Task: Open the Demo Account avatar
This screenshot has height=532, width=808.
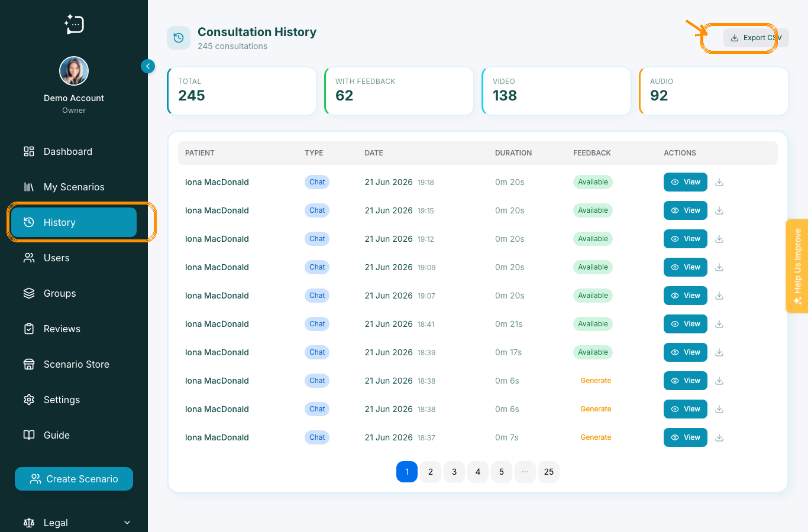Action: pyautogui.click(x=74, y=71)
